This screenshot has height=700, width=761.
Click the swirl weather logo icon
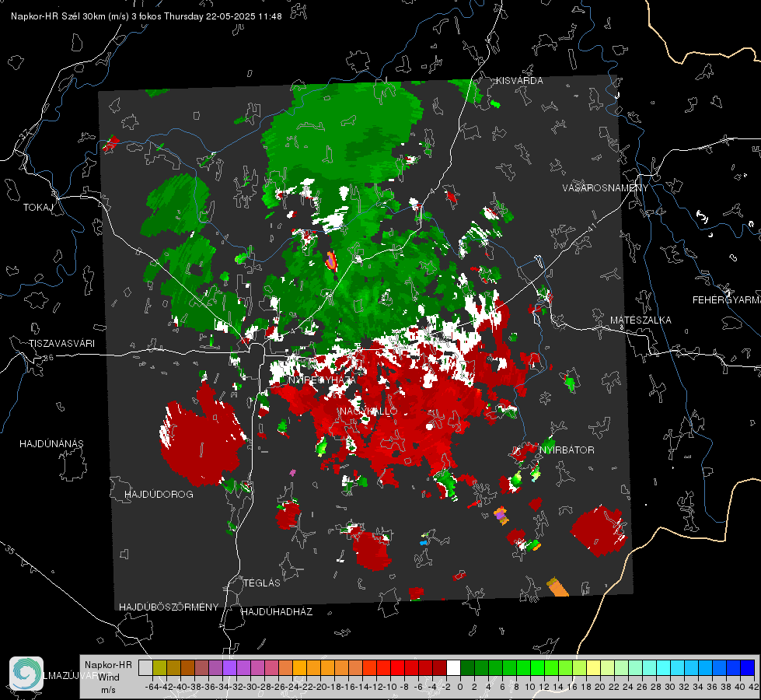[26, 674]
